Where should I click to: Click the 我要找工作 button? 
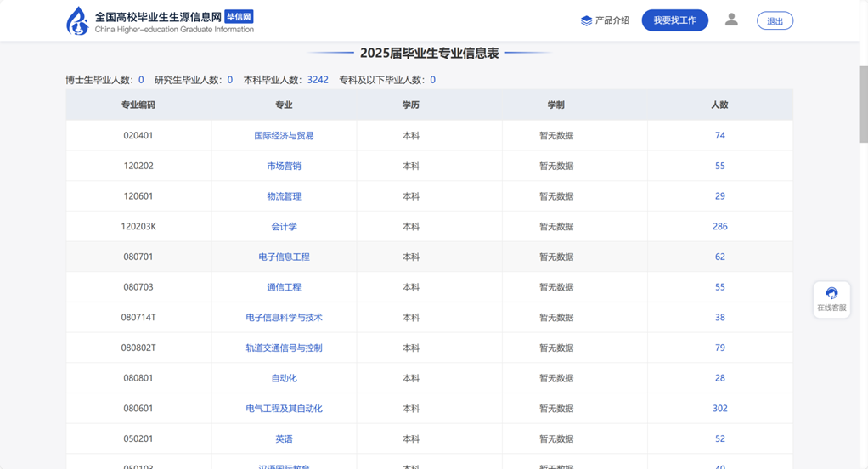[675, 20]
